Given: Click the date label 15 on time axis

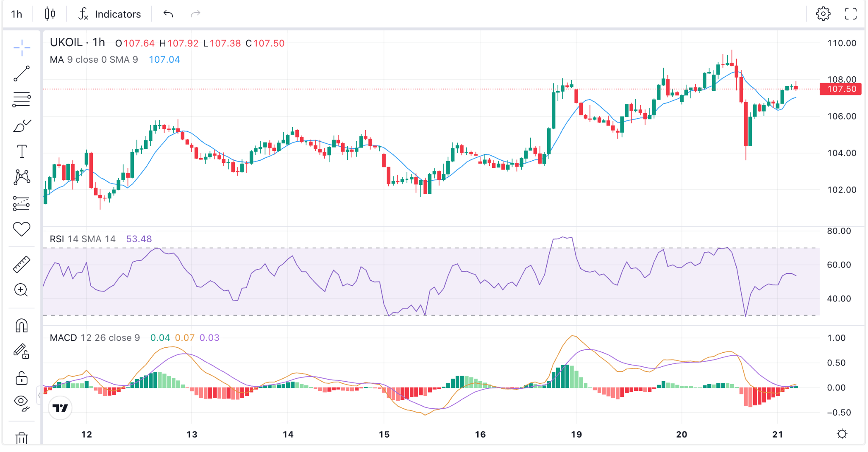Looking at the screenshot, I should 384,434.
